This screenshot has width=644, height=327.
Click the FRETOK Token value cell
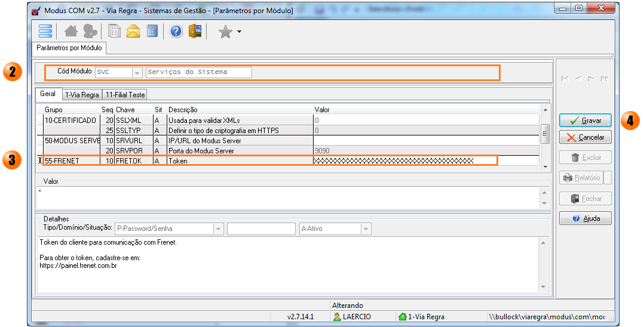404,161
